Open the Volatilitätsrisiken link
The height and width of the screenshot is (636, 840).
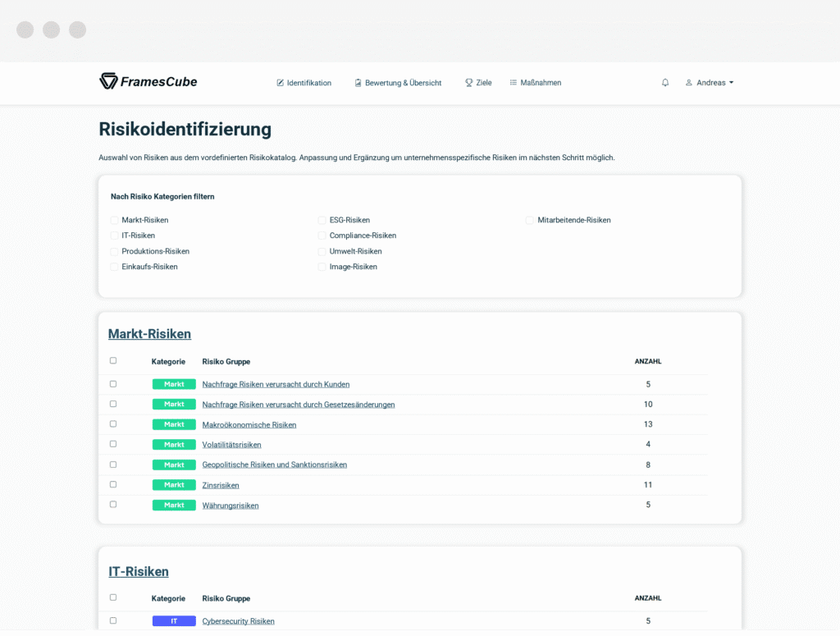(231, 445)
